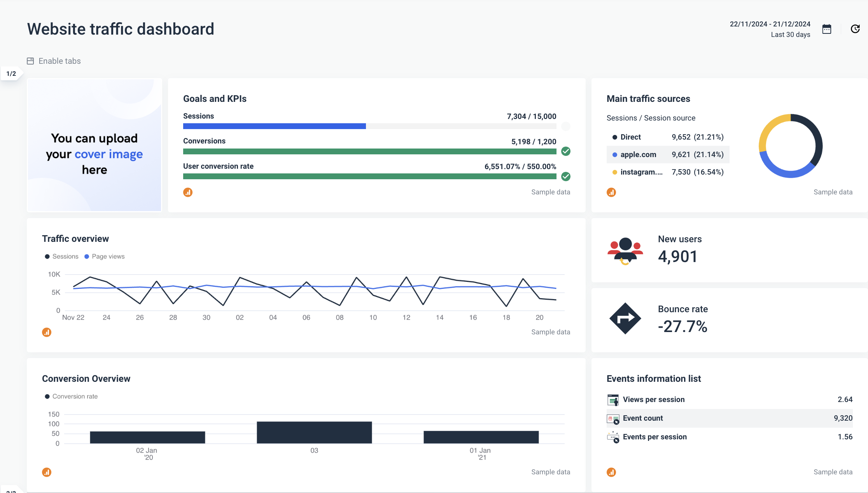Click the refresh data icon

(x=855, y=29)
